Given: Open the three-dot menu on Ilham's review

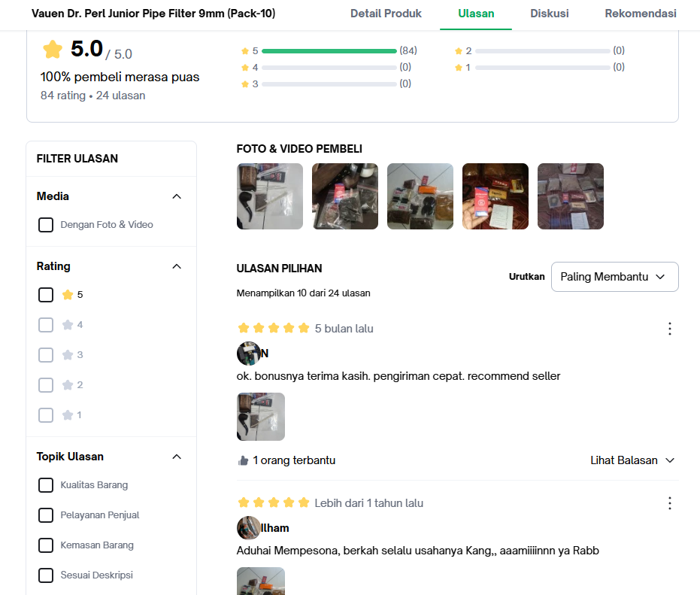Looking at the screenshot, I should (670, 503).
